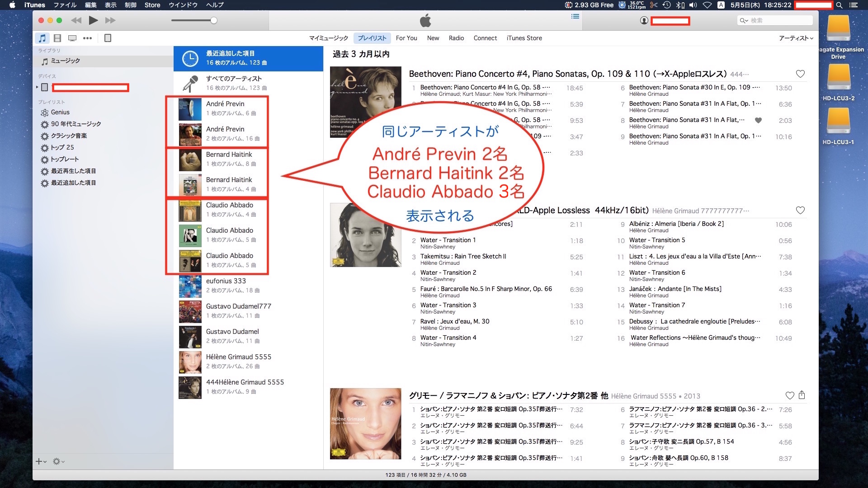Love the Beethoven Piano Concerto #4 album
This screenshot has width=868, height=488.
click(x=800, y=74)
